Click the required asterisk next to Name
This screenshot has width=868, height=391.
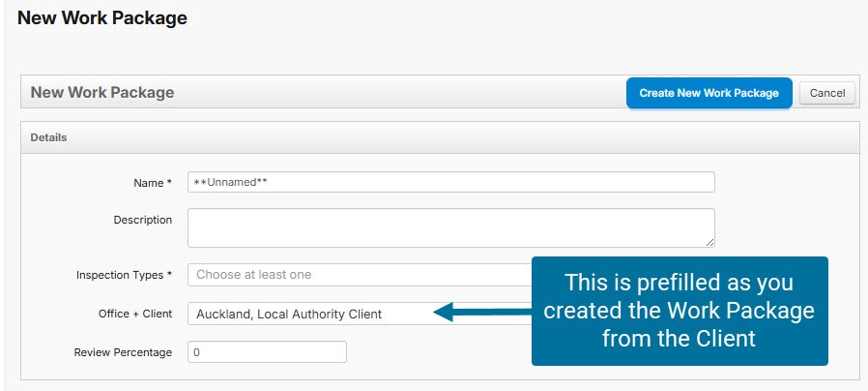click(x=169, y=183)
